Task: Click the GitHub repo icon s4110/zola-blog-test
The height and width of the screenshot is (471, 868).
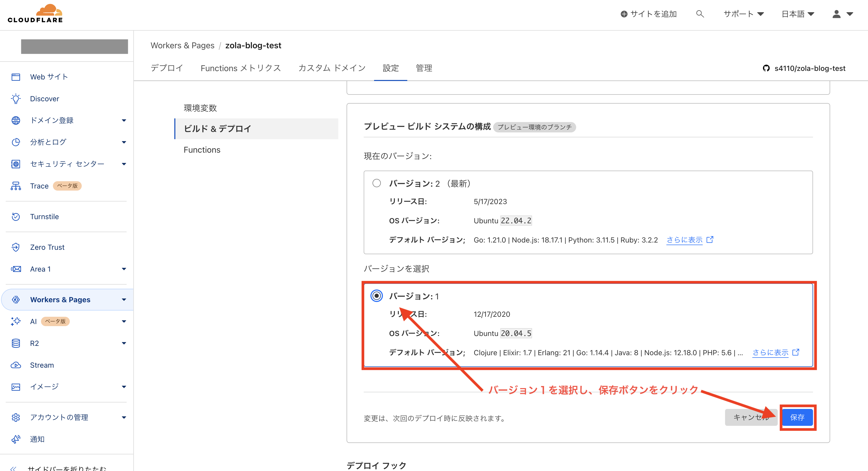Action: pyautogui.click(x=766, y=68)
